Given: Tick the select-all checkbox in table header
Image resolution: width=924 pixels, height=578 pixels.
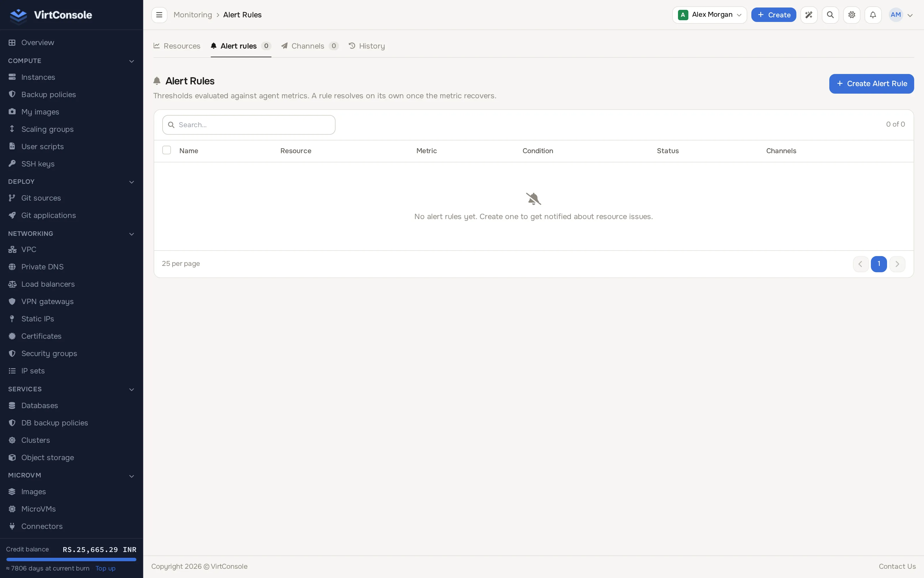Looking at the screenshot, I should (x=167, y=150).
